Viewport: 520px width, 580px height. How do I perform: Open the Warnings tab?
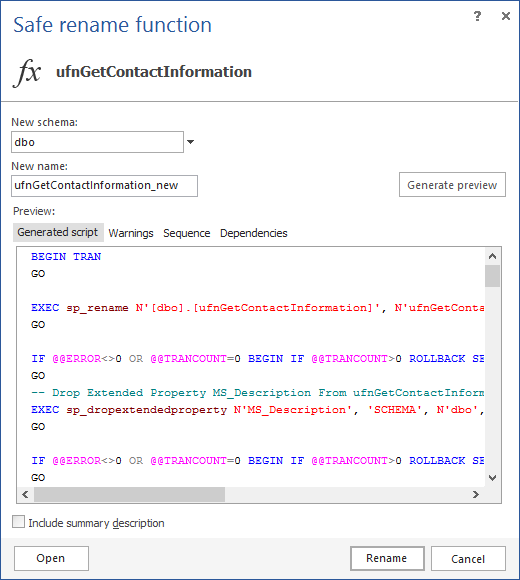pyautogui.click(x=131, y=233)
